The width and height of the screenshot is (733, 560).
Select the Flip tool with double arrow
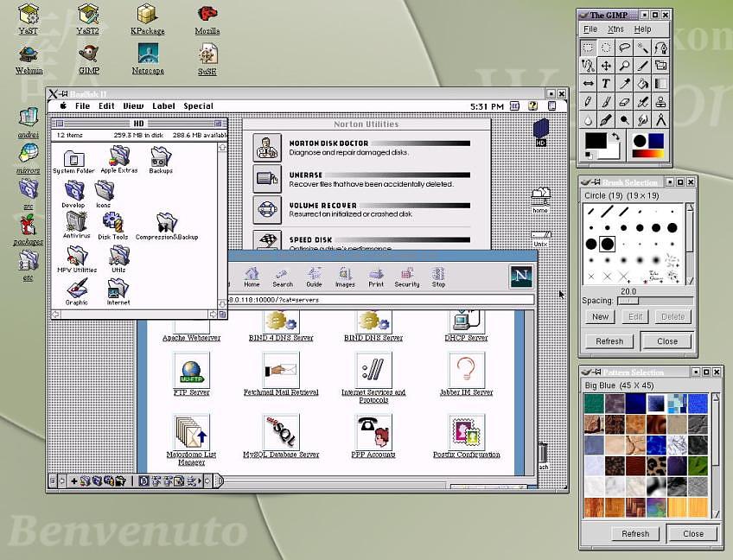click(x=588, y=84)
